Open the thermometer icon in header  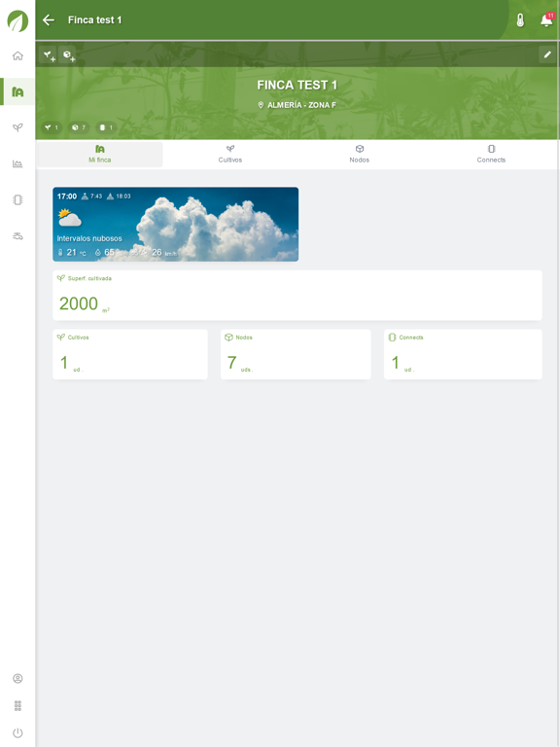(520, 20)
